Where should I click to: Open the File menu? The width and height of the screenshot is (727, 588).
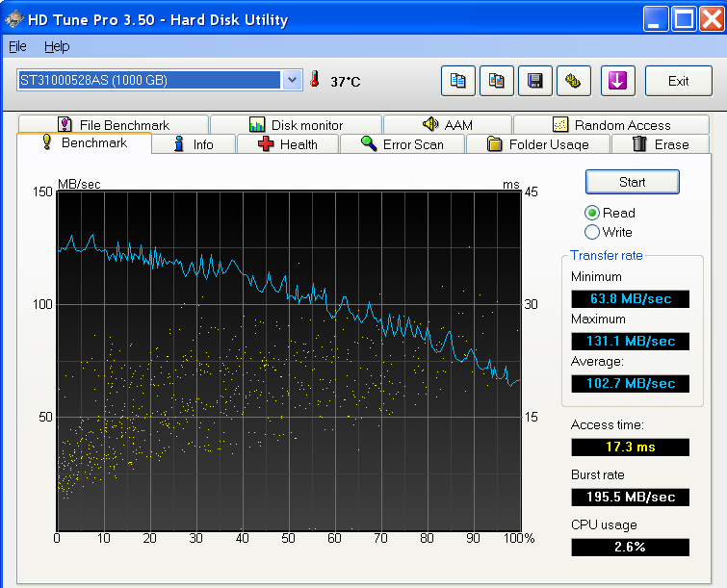pos(17,46)
